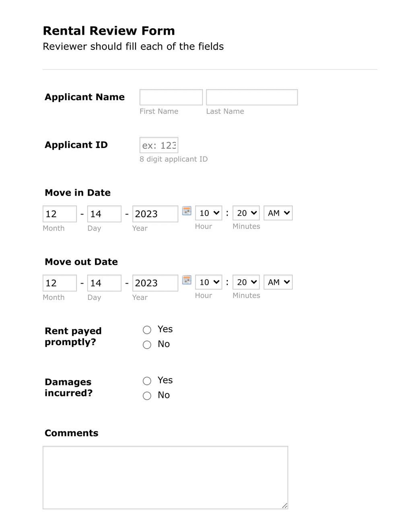
Task: Open the Minutes dropdown under Move in Date
Action: coord(245,213)
